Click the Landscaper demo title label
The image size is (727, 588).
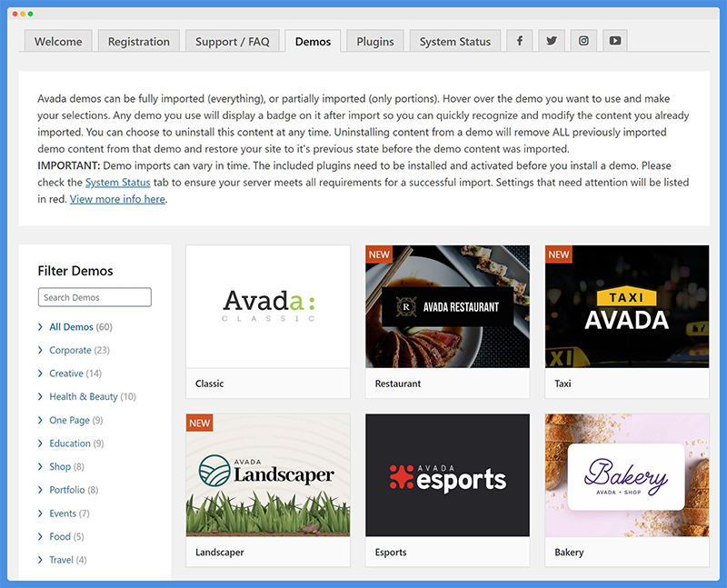220,553
